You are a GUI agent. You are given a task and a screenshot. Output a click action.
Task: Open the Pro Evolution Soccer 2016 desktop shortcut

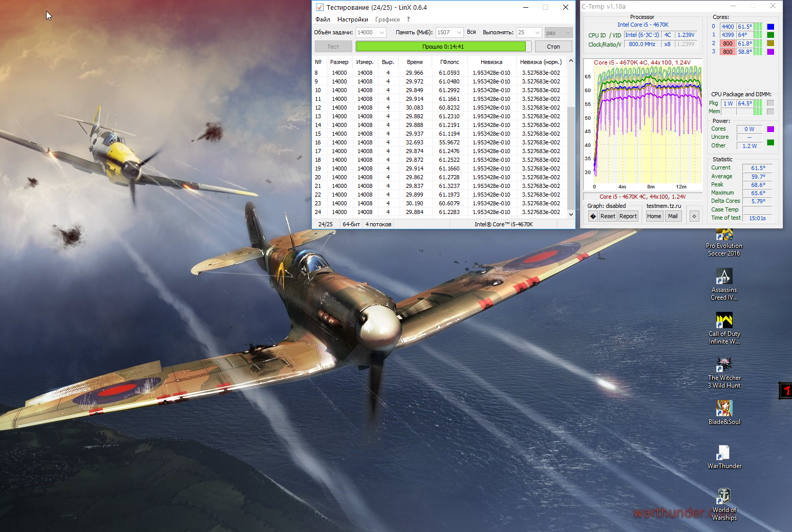tap(724, 243)
